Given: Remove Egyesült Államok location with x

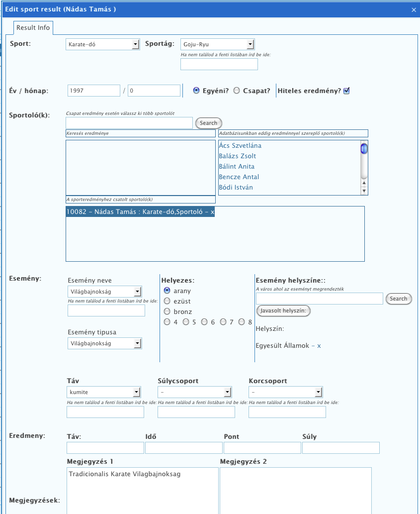Looking at the screenshot, I should (x=319, y=346).
